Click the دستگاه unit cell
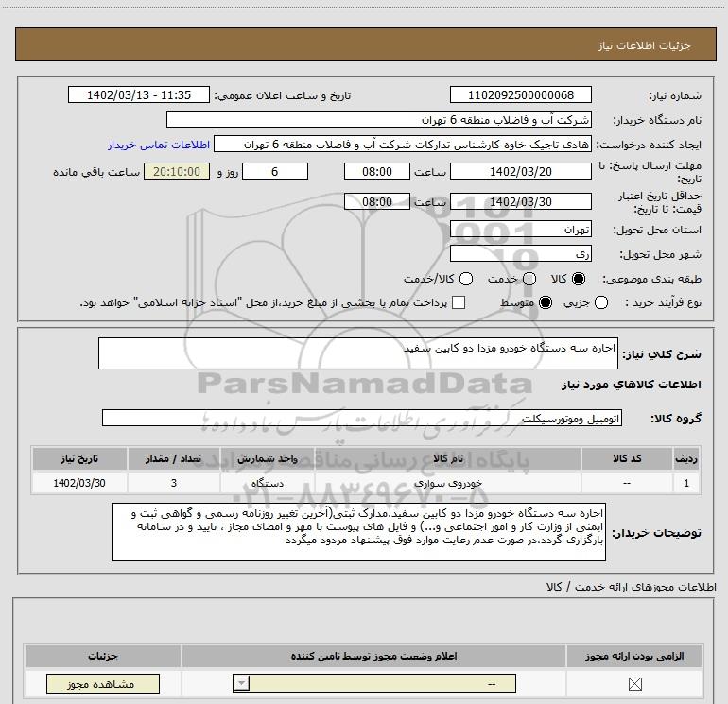 pyautogui.click(x=268, y=483)
